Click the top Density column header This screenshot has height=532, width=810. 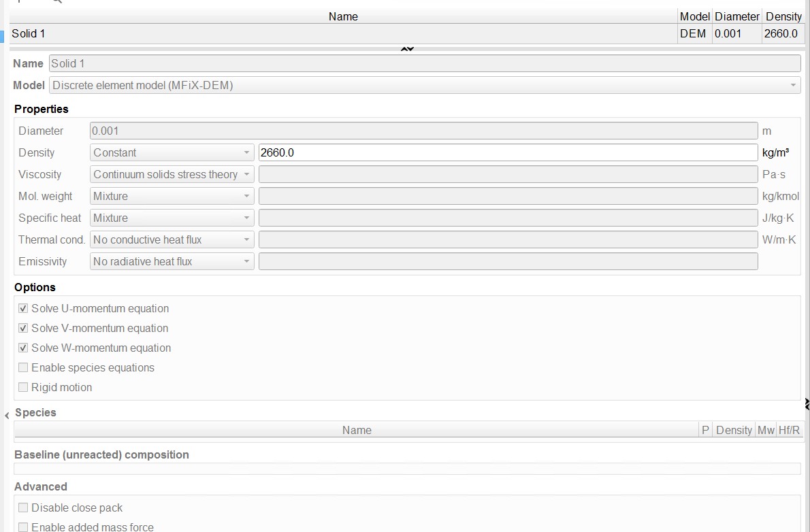(x=783, y=16)
